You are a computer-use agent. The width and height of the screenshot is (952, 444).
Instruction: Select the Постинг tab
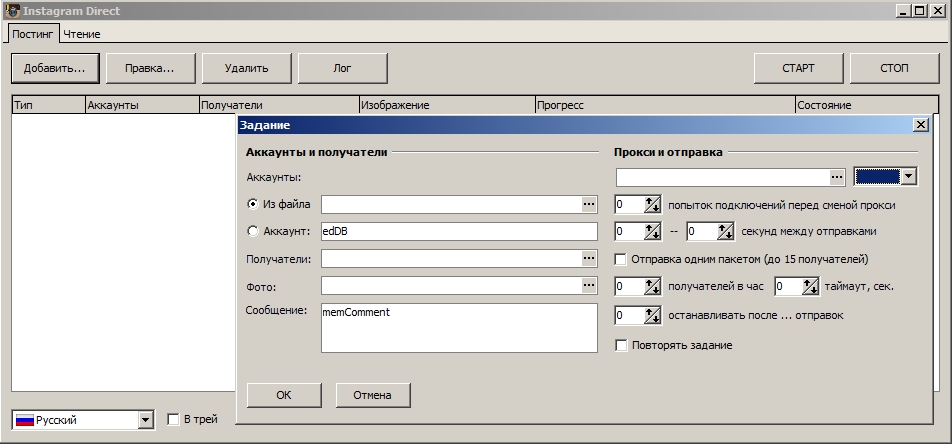pos(33,34)
